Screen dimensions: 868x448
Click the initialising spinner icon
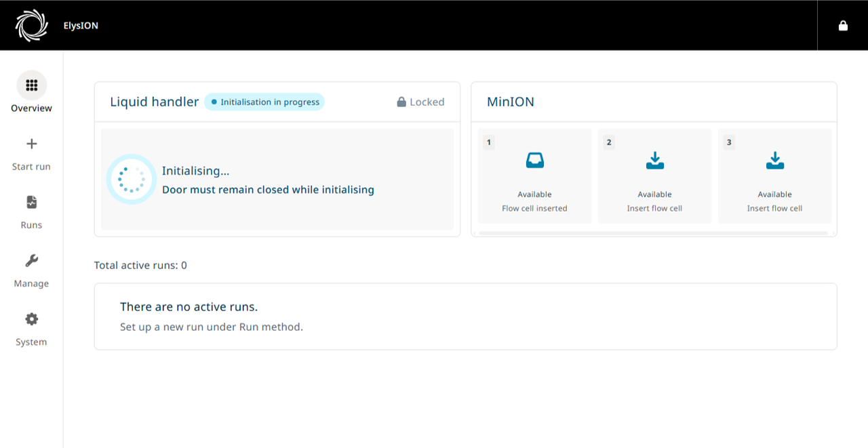[132, 179]
